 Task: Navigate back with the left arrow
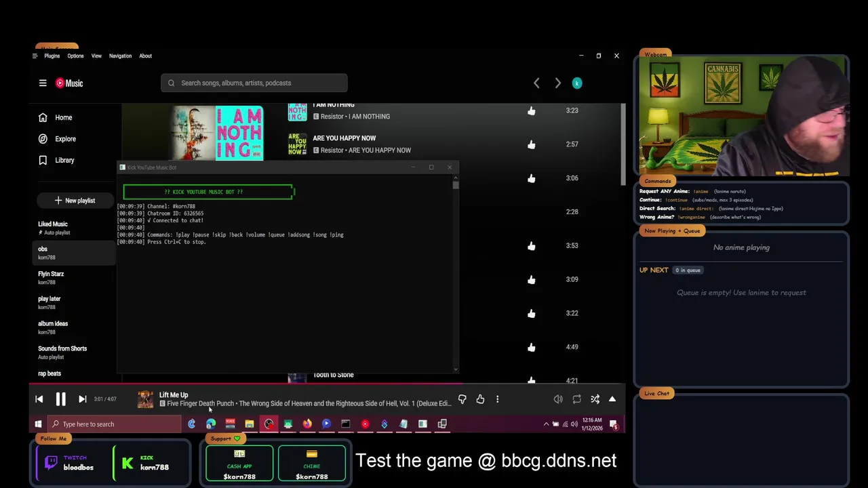(536, 83)
